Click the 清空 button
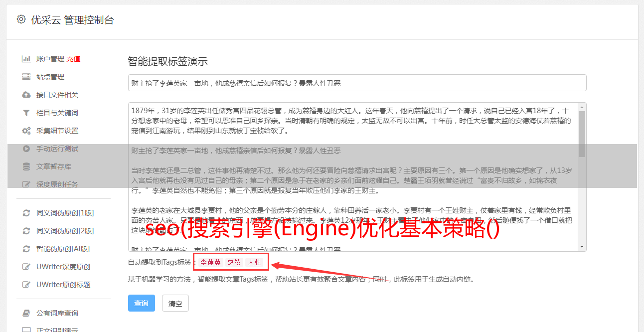This screenshot has height=332, width=644. [175, 303]
